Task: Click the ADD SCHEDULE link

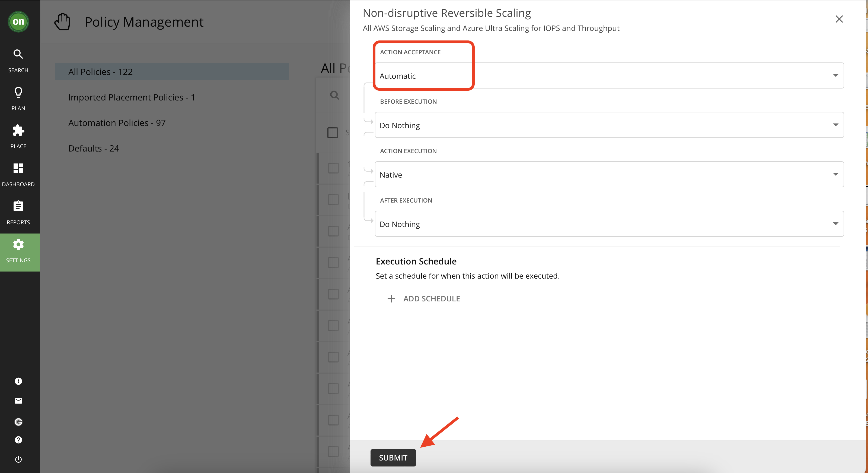Action: (431, 299)
